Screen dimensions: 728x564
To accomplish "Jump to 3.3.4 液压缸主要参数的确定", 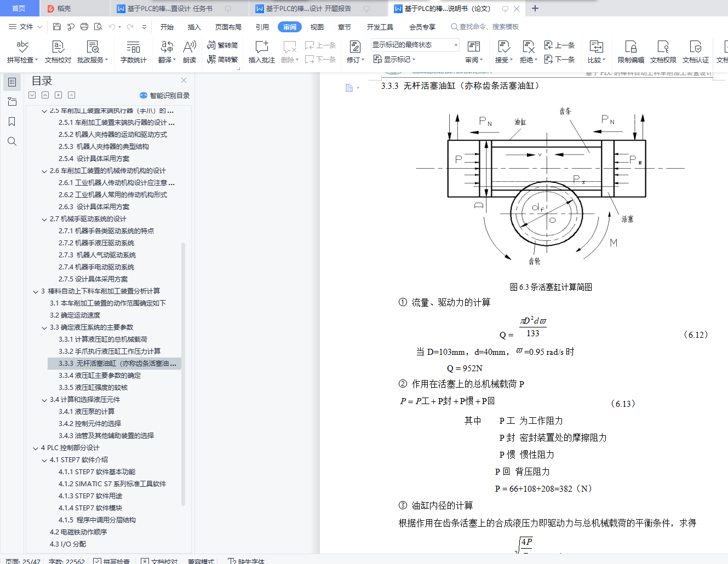I will pyautogui.click(x=100, y=376).
